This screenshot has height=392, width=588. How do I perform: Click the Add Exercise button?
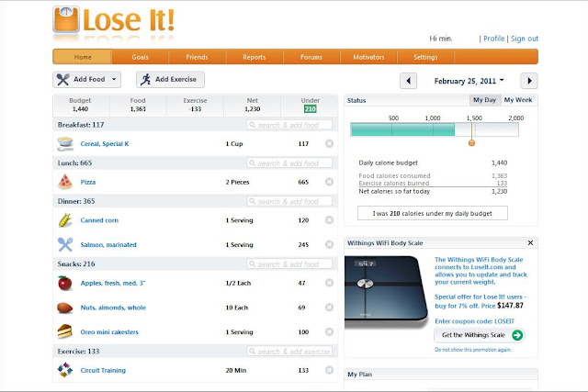[170, 80]
